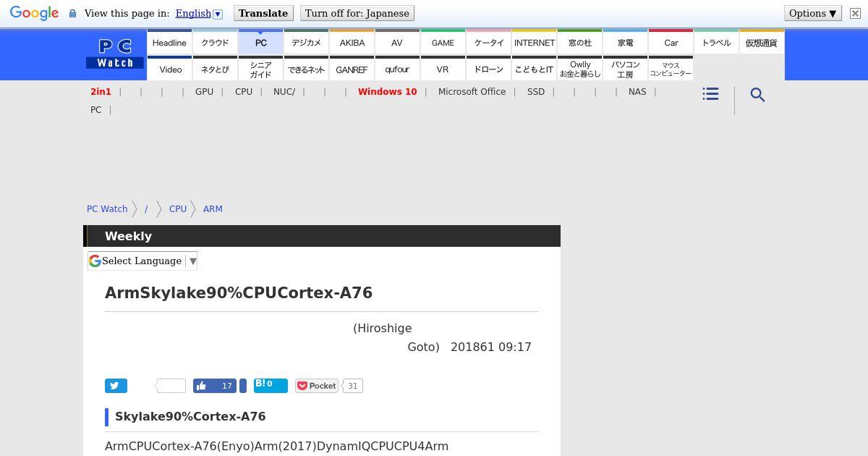Close the Google Translate bar
This screenshot has height=456, width=868.
pyautogui.click(x=854, y=14)
